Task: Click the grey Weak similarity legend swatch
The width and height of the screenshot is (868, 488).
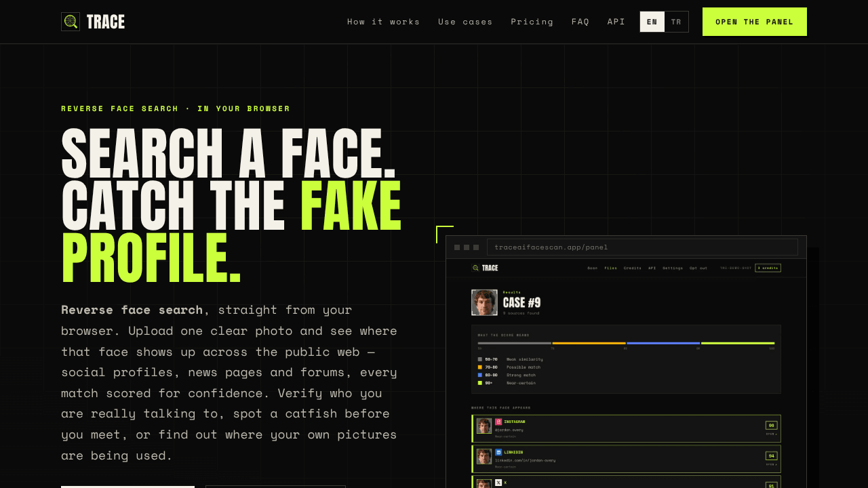Action: (x=479, y=359)
